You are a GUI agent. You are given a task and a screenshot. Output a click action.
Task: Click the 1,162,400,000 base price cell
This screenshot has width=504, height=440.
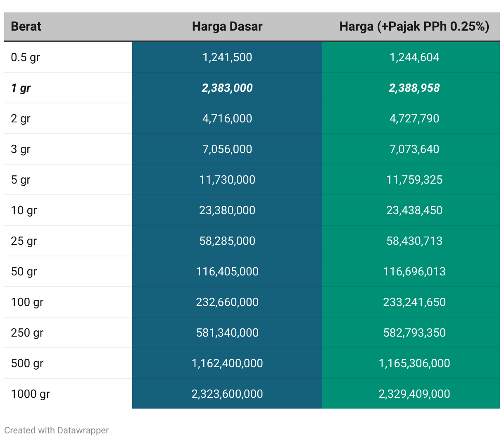point(227,363)
